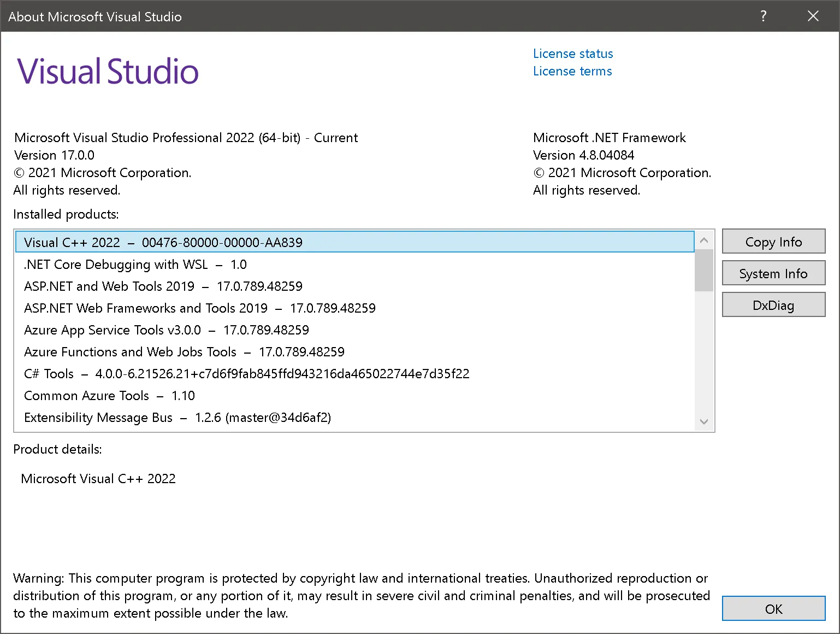
Task: Click the Copy Info button
Action: [773, 242]
